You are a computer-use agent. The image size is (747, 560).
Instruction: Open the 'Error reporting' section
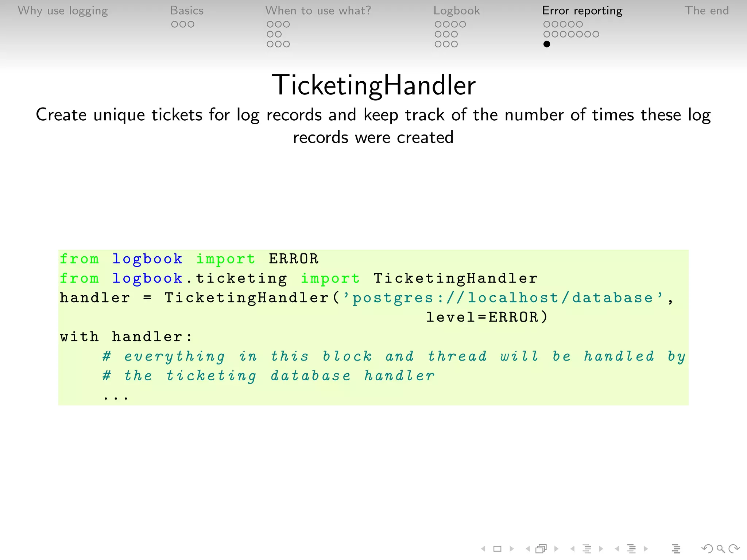[x=582, y=11]
